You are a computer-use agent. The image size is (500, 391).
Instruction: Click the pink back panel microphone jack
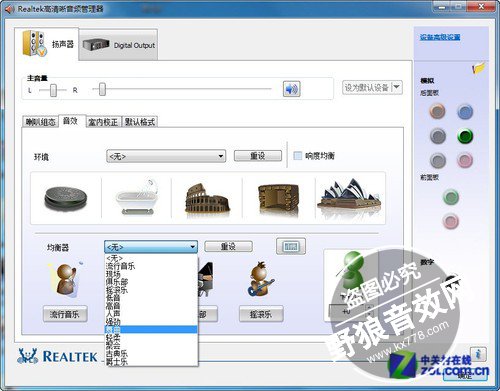pos(465,160)
